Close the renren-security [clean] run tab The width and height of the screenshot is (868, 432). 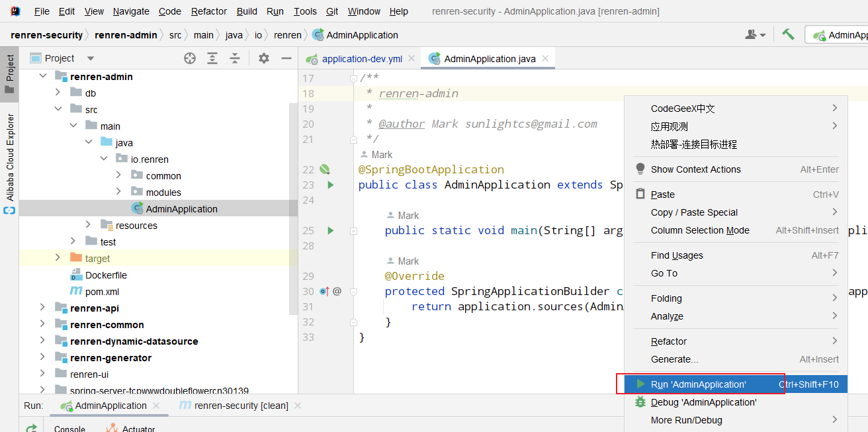pyautogui.click(x=298, y=406)
